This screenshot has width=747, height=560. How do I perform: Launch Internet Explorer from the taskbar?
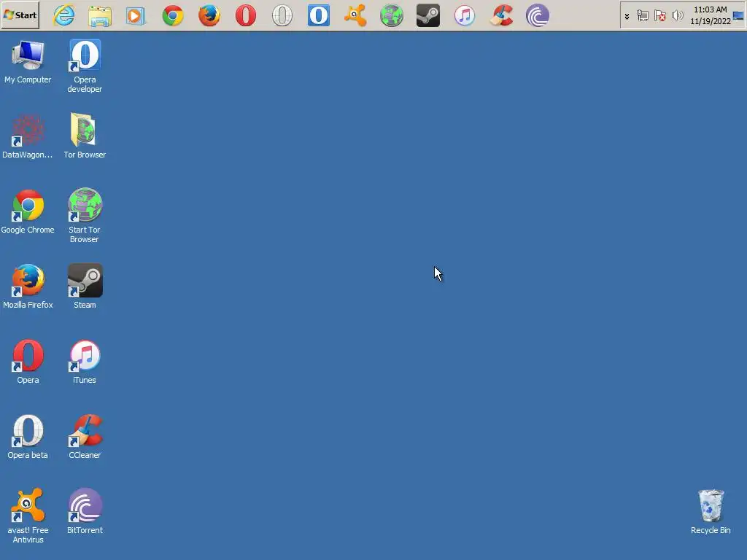tap(64, 15)
